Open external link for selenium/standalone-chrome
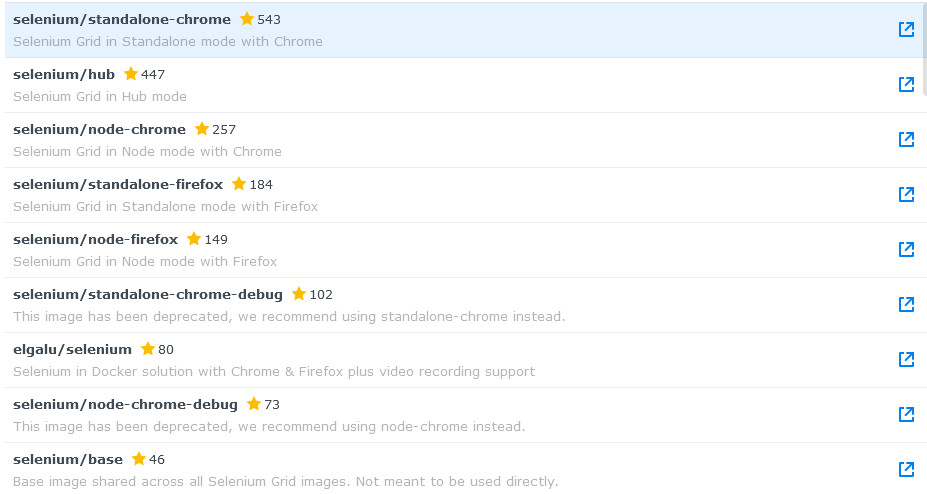 pyautogui.click(x=906, y=30)
